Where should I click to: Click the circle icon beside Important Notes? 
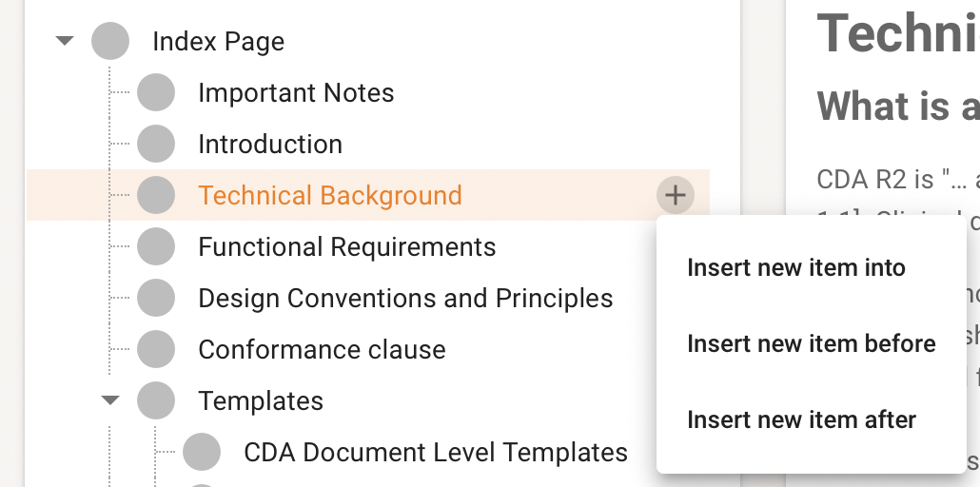(156, 93)
